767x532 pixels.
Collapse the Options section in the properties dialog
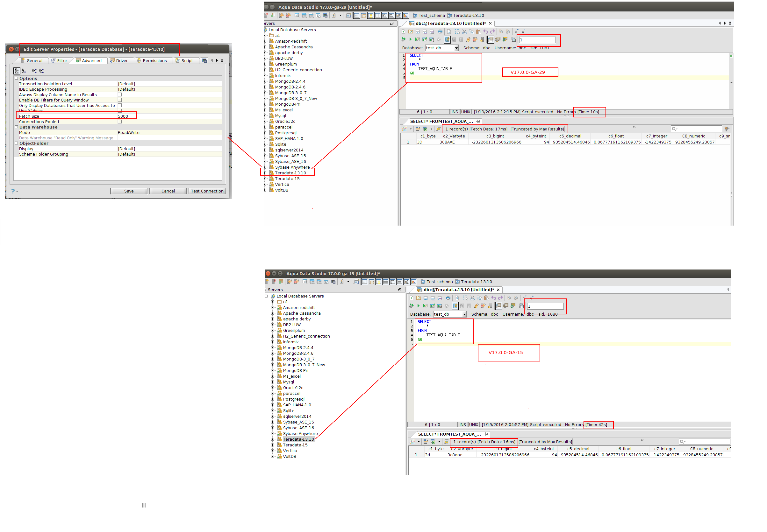16,78
